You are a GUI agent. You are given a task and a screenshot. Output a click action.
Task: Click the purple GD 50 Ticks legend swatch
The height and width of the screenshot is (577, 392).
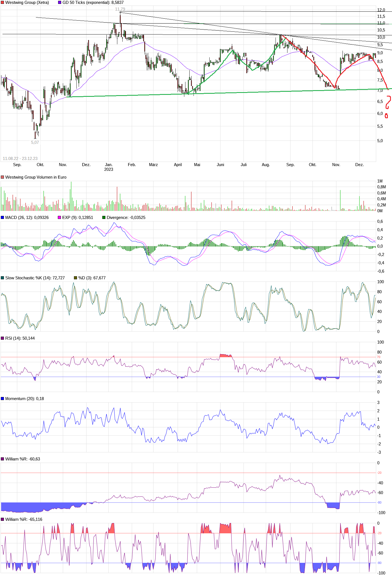59,3
